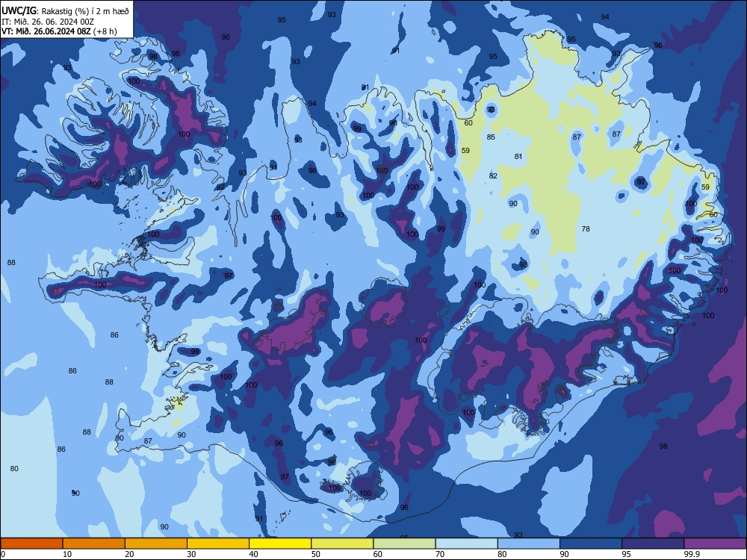Click the 'IT: Mið. 26. 06. 2024 00Z' line
The width and height of the screenshot is (747, 560).
[48, 22]
